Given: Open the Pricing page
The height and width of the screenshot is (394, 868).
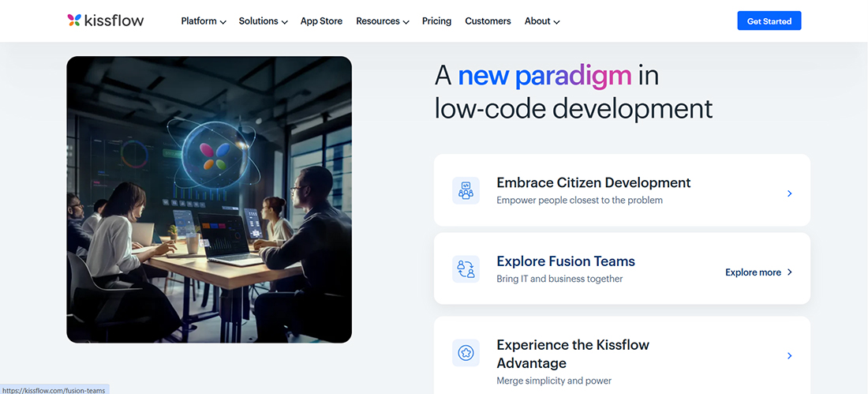Looking at the screenshot, I should coord(436,21).
